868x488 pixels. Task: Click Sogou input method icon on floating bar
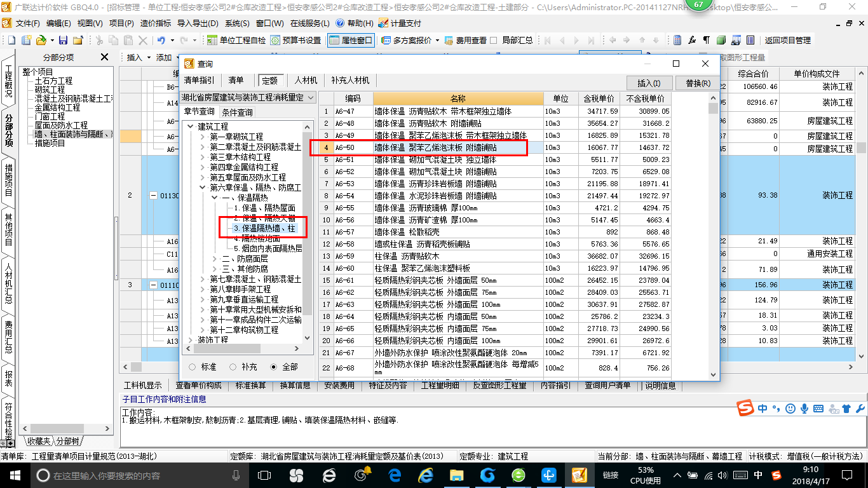point(745,407)
